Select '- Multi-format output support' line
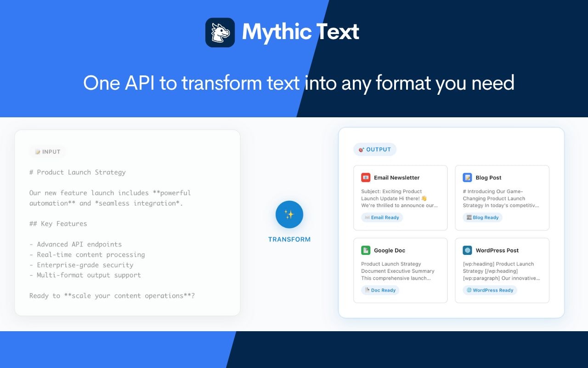Image resolution: width=588 pixels, height=368 pixels. (x=85, y=275)
